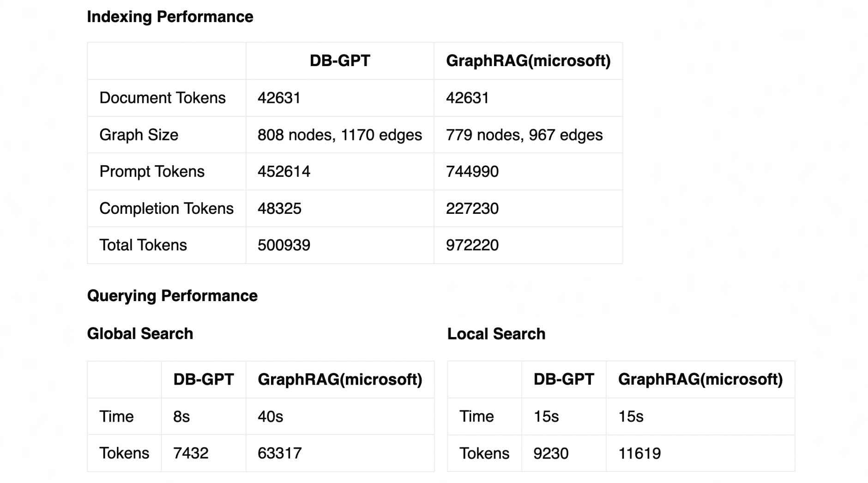Click the '779 nodes, 967 edges' cell

coord(524,135)
